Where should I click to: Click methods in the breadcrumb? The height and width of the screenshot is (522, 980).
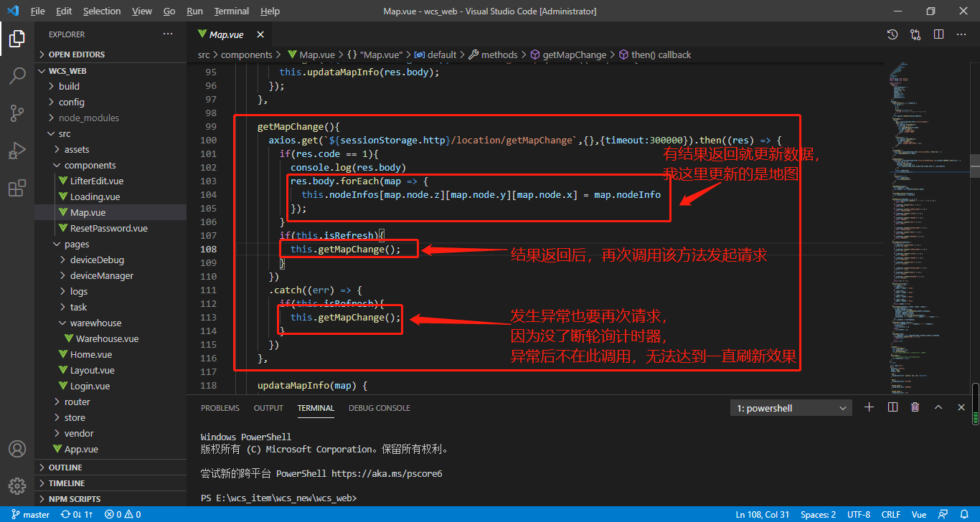point(499,54)
